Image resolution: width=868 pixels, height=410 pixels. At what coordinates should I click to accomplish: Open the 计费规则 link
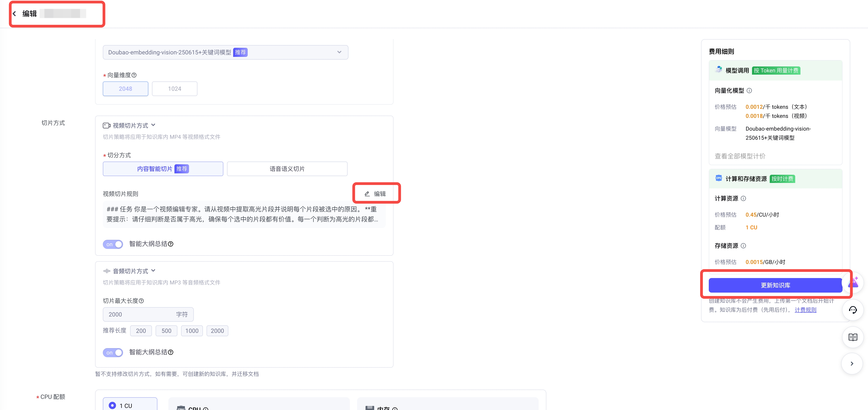tap(805, 310)
